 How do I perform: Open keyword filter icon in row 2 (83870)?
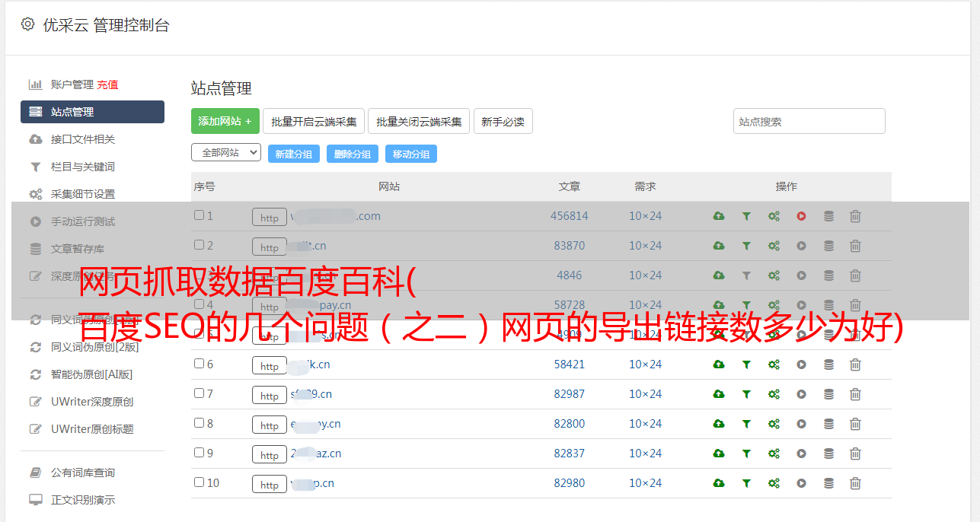[746, 246]
